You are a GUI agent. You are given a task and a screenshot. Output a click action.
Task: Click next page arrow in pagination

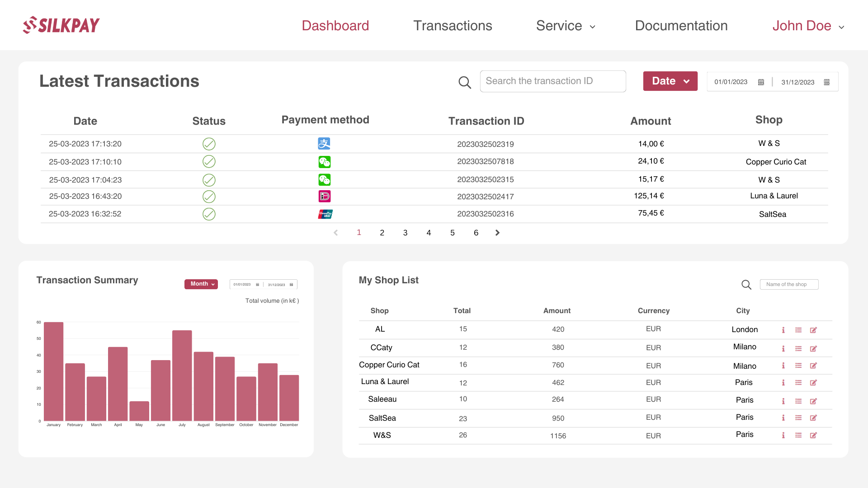coord(497,233)
